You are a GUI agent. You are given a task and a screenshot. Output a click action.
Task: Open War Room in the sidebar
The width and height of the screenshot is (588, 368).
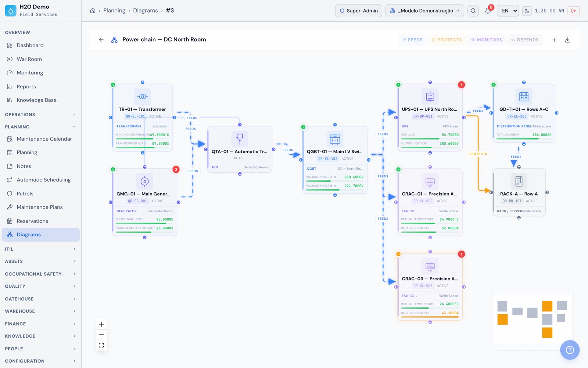tap(40, 59)
